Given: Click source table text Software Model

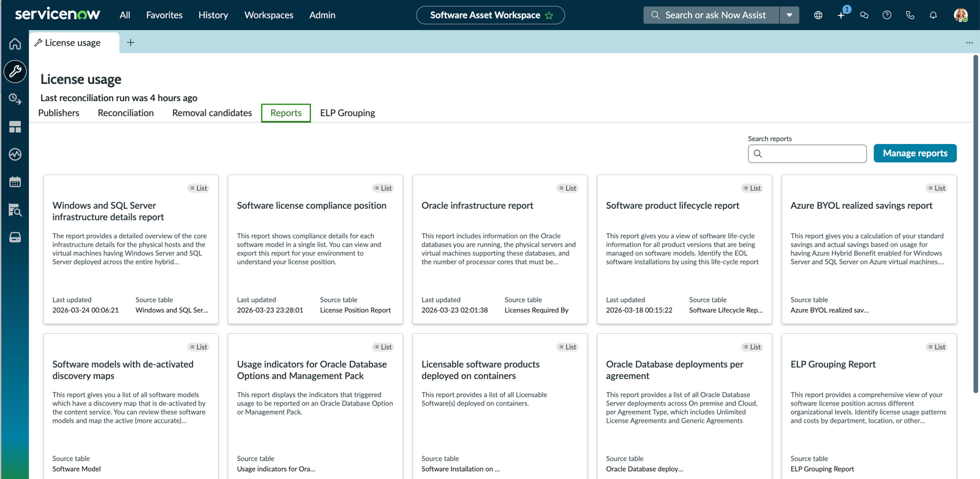Looking at the screenshot, I should [77, 469].
